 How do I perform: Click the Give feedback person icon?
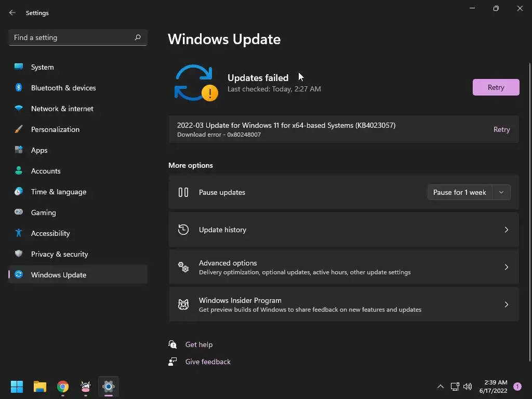[x=172, y=362]
